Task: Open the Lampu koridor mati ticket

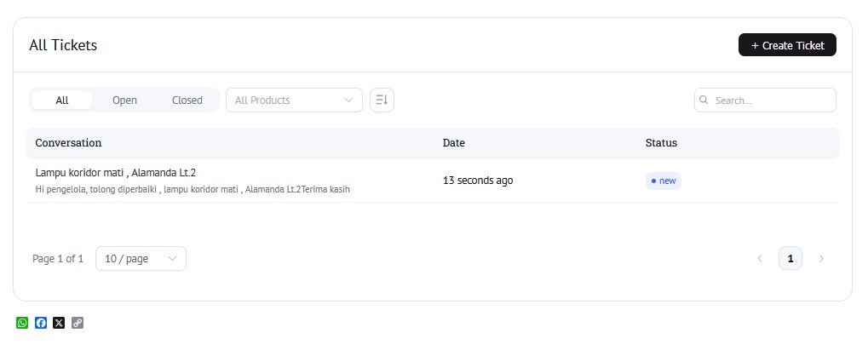Action: [116, 173]
